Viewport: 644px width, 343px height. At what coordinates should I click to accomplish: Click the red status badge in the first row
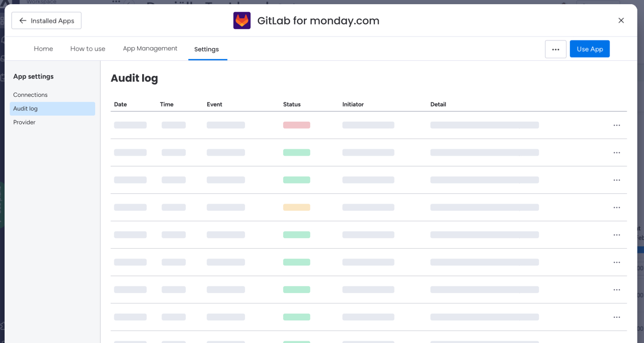coord(296,125)
